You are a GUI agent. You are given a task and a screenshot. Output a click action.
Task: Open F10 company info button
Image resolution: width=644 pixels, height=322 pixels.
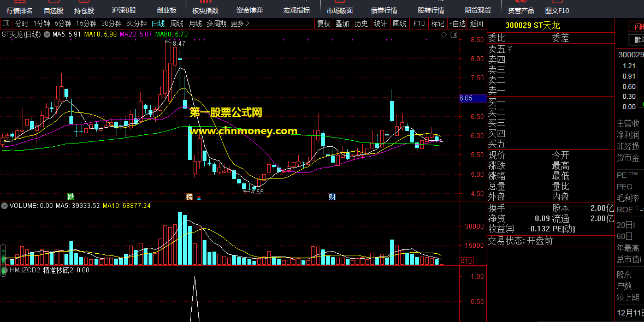click(419, 24)
